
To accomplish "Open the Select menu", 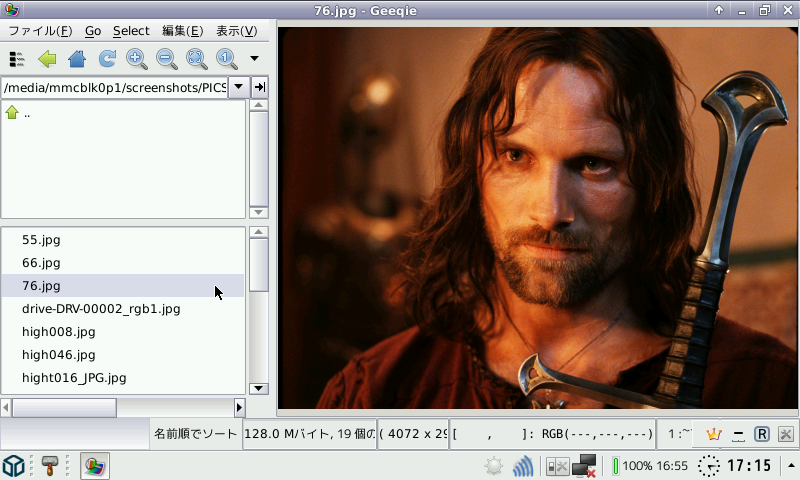I will (x=131, y=31).
